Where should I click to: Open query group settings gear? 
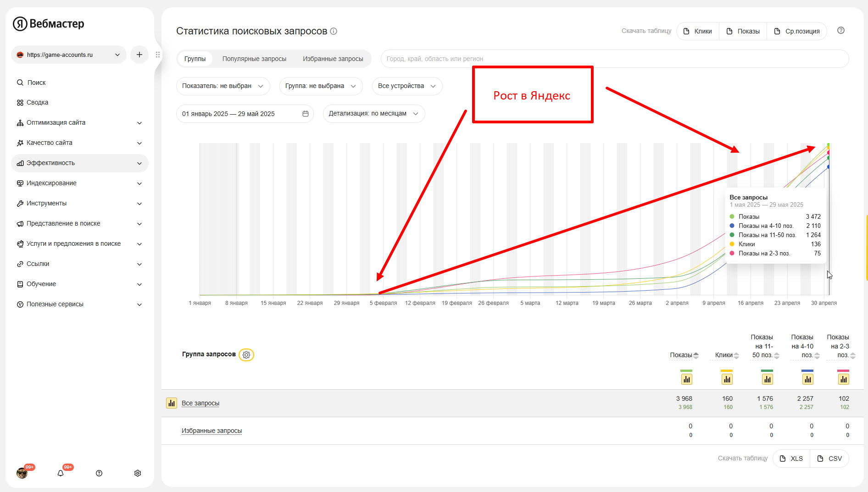(x=246, y=355)
